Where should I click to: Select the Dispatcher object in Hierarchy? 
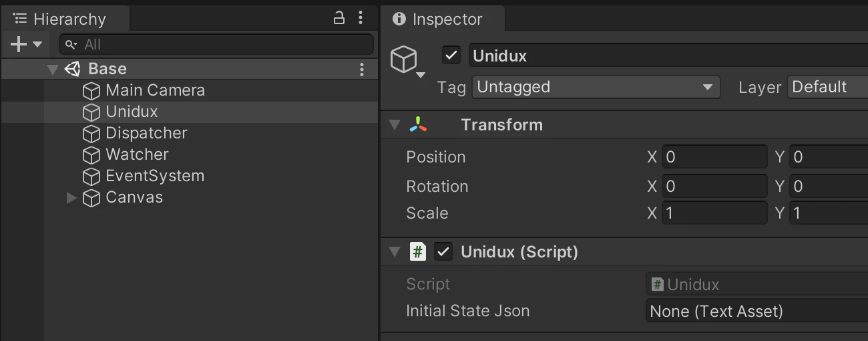click(146, 133)
